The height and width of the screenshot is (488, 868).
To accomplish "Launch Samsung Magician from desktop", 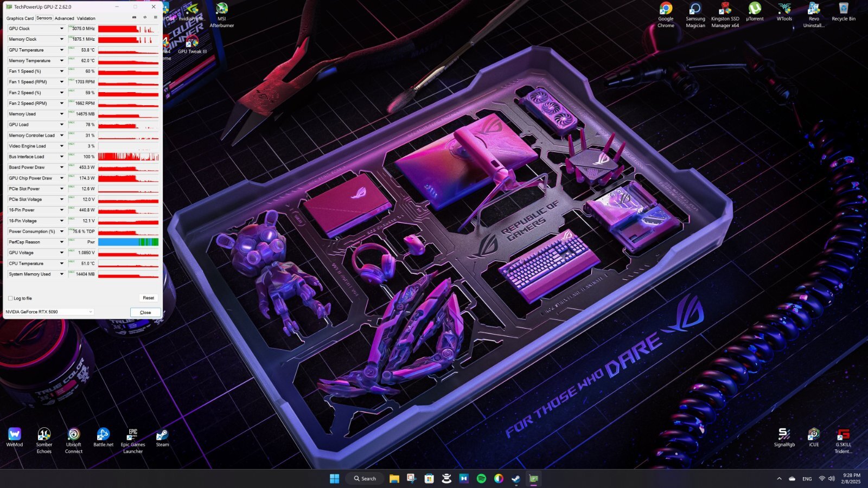I will coord(695,15).
